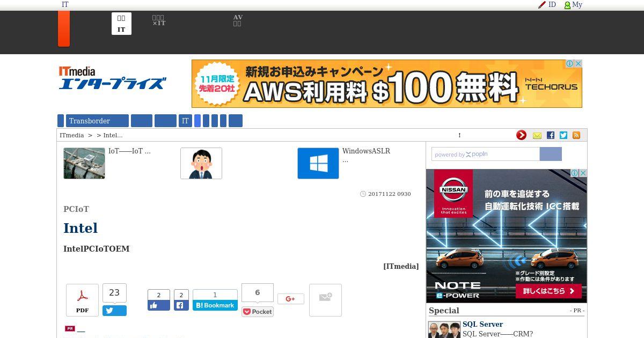644x338 pixels.
Task: Open the Facebook page icon in breadcrumb bar
Action: (551, 136)
